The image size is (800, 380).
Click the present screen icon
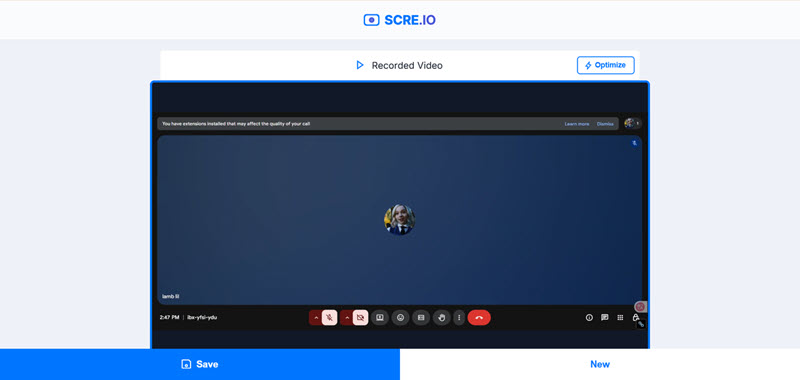[x=380, y=318]
